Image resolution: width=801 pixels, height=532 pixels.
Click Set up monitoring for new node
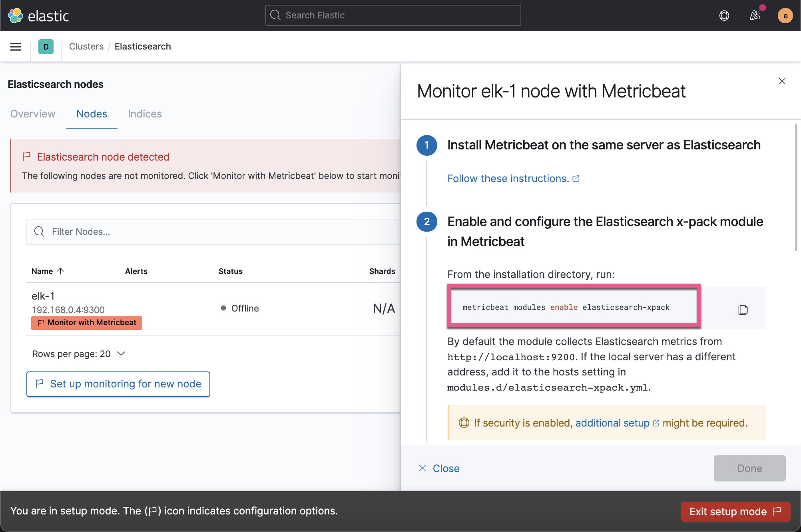tap(118, 384)
